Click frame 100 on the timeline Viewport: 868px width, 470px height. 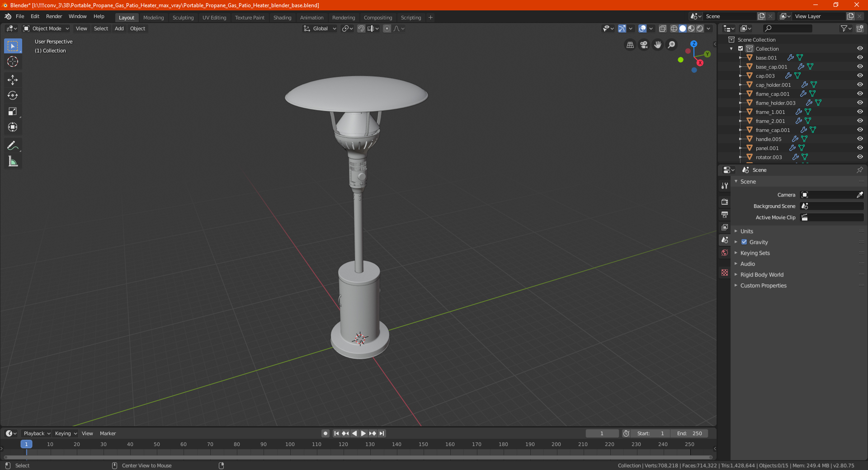pyautogui.click(x=290, y=444)
